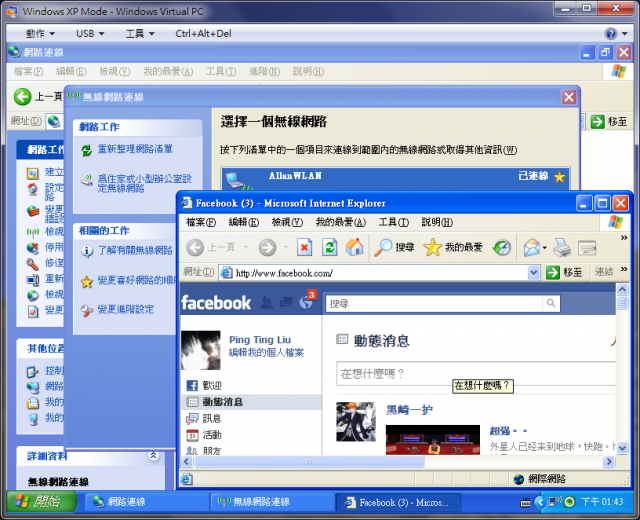Open Facebook notifications globe with badge 3
640x520 pixels.
306,302
